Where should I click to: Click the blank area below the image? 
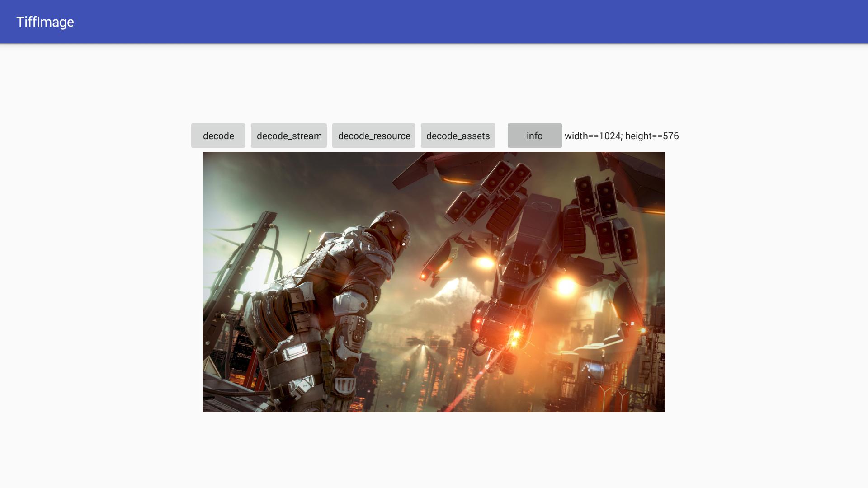(x=434, y=452)
